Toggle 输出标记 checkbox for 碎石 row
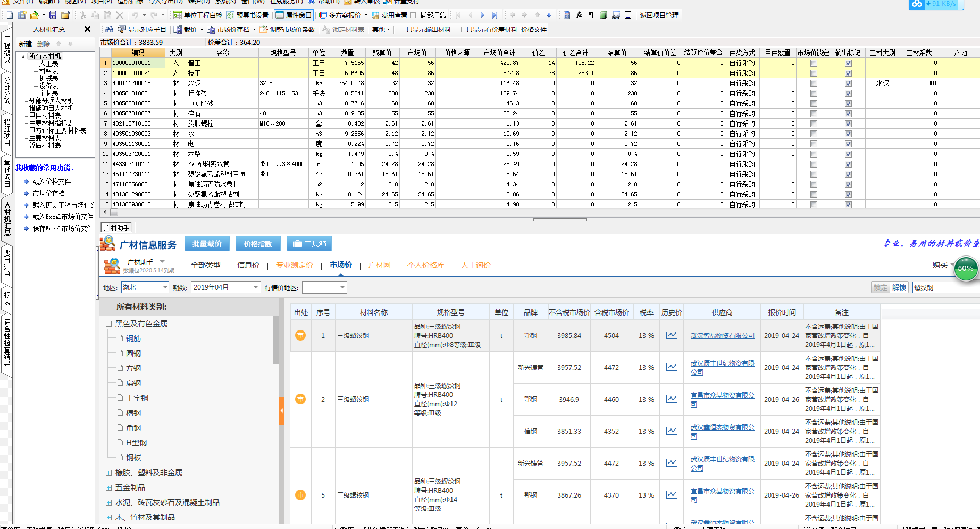 848,113
